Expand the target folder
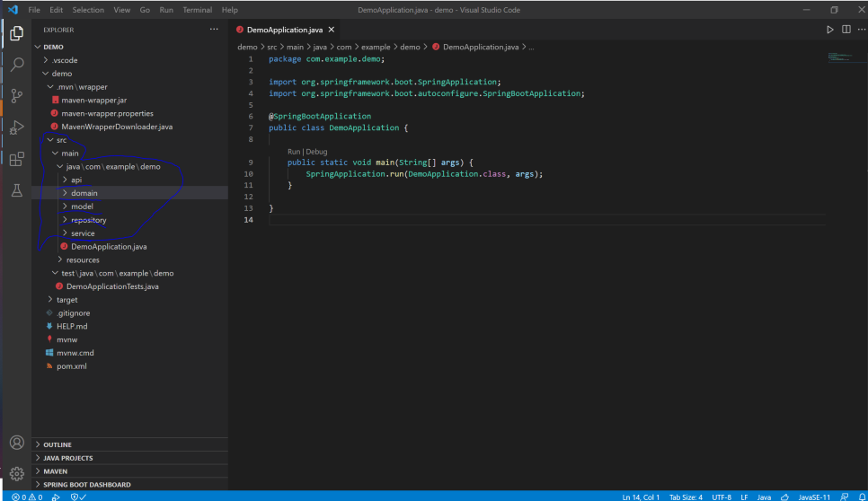Image resolution: width=868 pixels, height=501 pixels. pyautogui.click(x=67, y=300)
